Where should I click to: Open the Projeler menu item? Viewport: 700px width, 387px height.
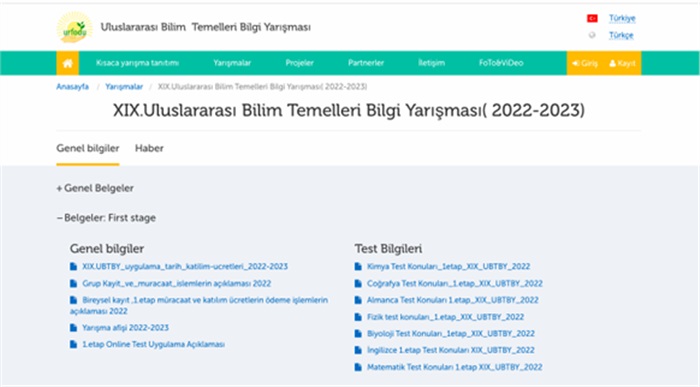(300, 63)
